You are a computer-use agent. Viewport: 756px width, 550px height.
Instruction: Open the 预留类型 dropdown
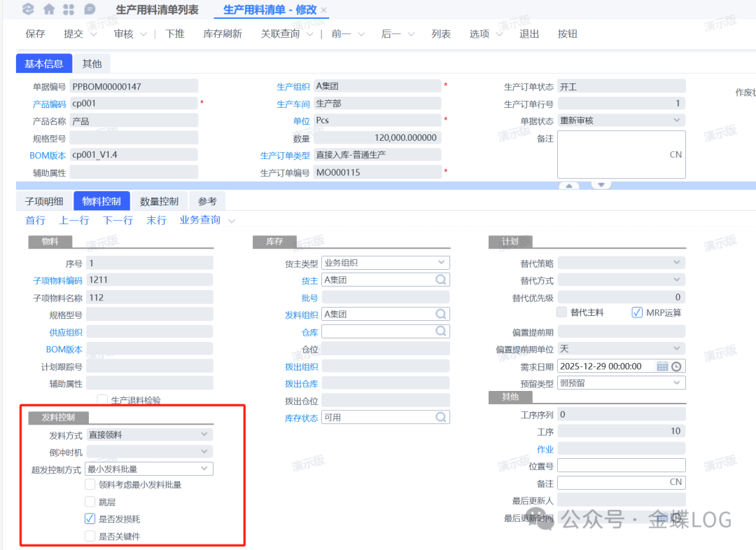pyautogui.click(x=677, y=383)
